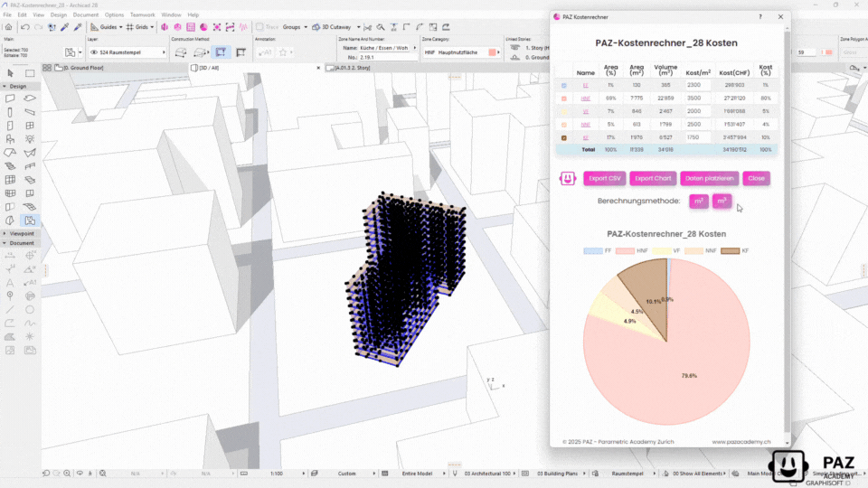Image resolution: width=868 pixels, height=488 pixels.
Task: Select the Zone tool in the toolbox
Action: (x=30, y=221)
